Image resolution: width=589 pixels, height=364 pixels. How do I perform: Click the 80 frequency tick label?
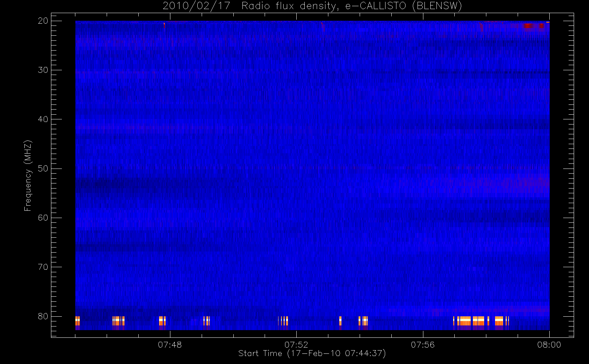pyautogui.click(x=43, y=316)
